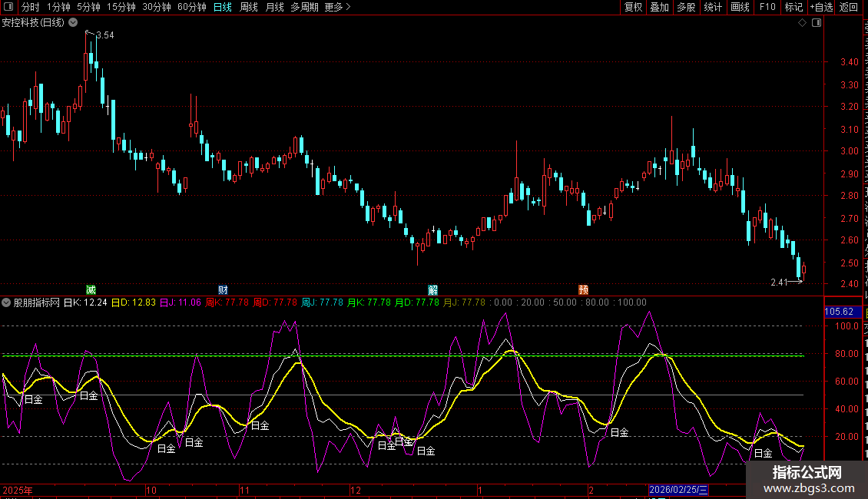Select the 60分钟 period tab
Image resolution: width=868 pixels, height=499 pixels.
tap(192, 7)
